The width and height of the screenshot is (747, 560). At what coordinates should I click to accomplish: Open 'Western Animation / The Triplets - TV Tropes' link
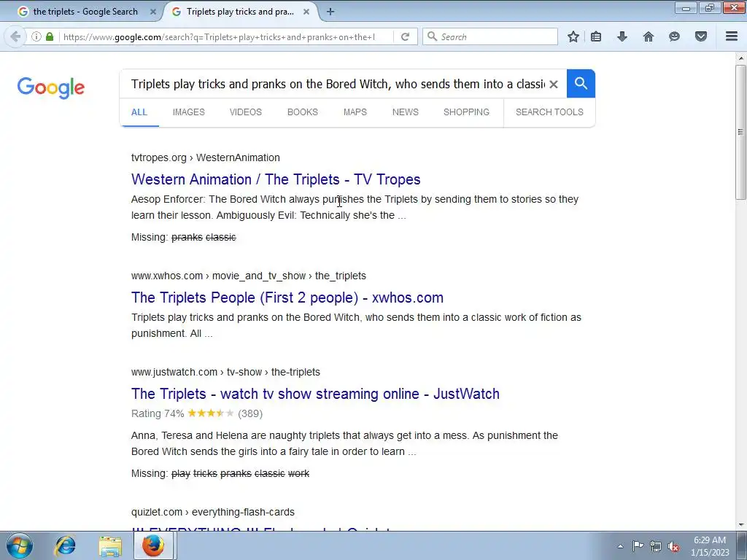pyautogui.click(x=276, y=179)
